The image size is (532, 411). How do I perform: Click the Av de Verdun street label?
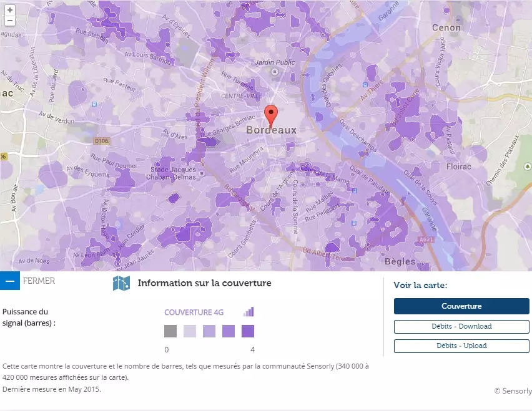(x=56, y=118)
